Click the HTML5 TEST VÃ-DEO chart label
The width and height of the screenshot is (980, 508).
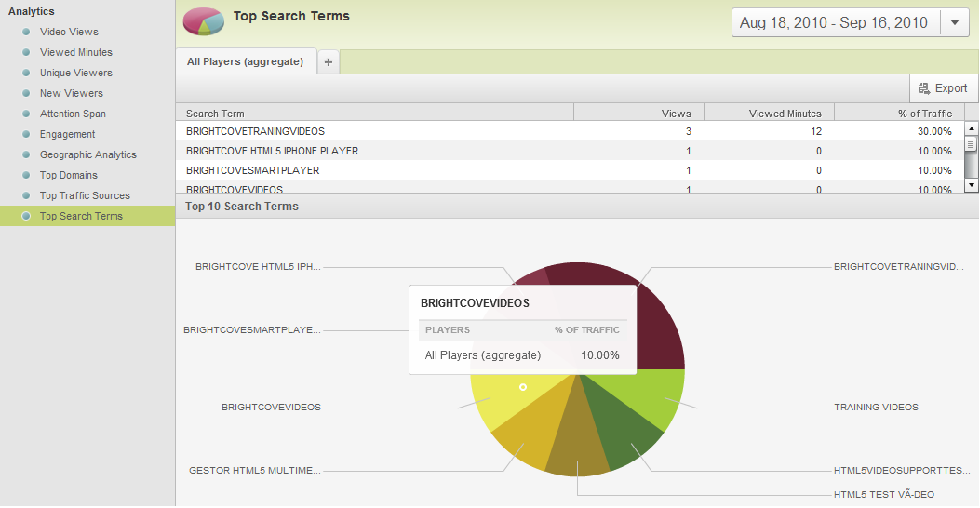point(884,495)
